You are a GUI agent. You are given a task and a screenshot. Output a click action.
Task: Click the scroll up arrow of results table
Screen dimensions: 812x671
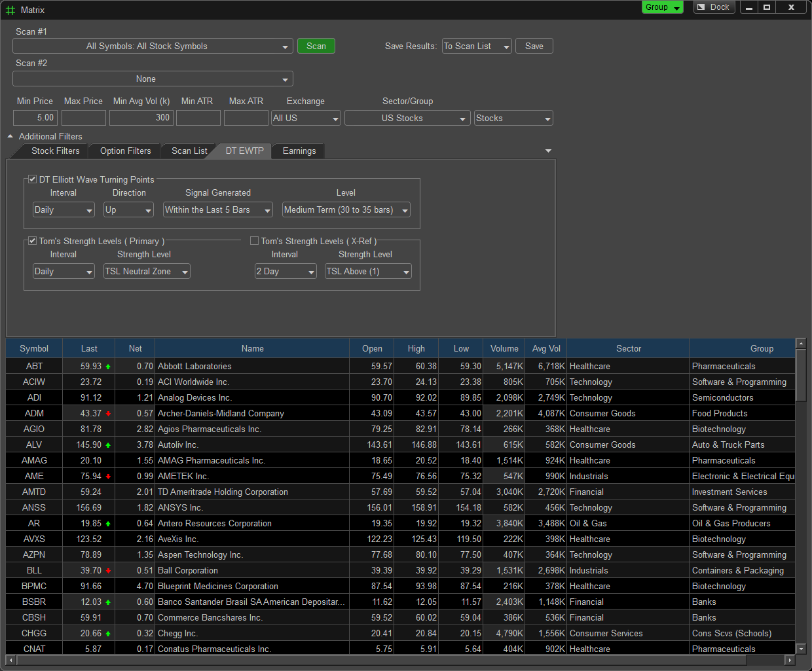click(x=800, y=344)
